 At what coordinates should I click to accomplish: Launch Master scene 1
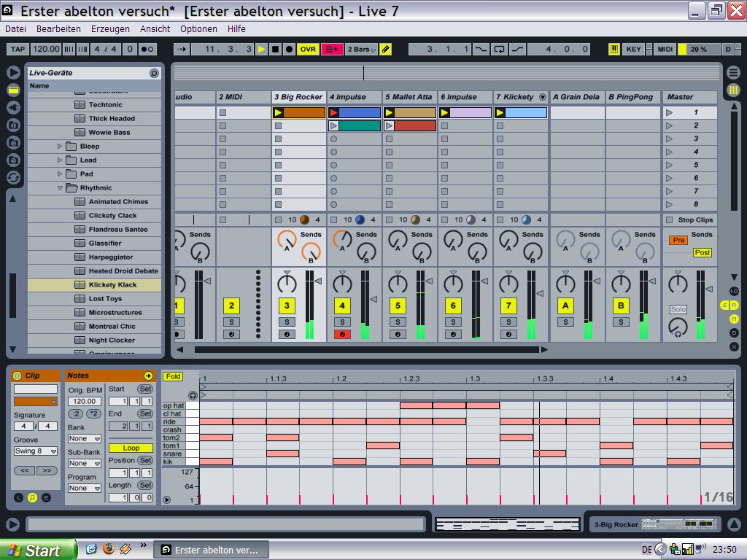tap(670, 113)
